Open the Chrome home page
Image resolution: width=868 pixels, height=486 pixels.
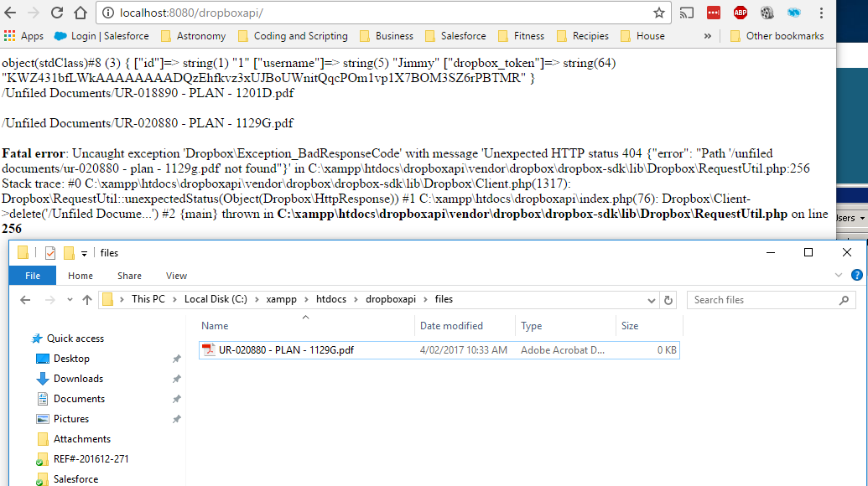pos(81,13)
